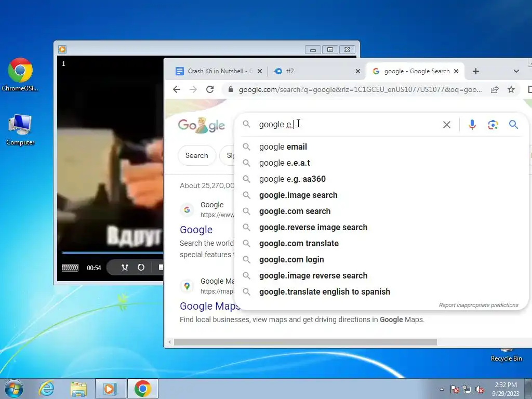Close the Crash K6 in Nutshell tab
The width and height of the screenshot is (532, 399).
pyautogui.click(x=260, y=71)
